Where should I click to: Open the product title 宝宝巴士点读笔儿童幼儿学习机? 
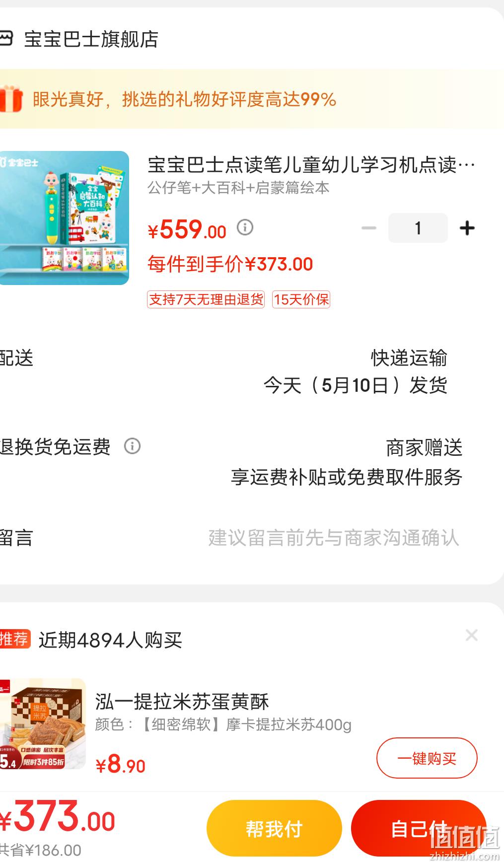pos(311,164)
